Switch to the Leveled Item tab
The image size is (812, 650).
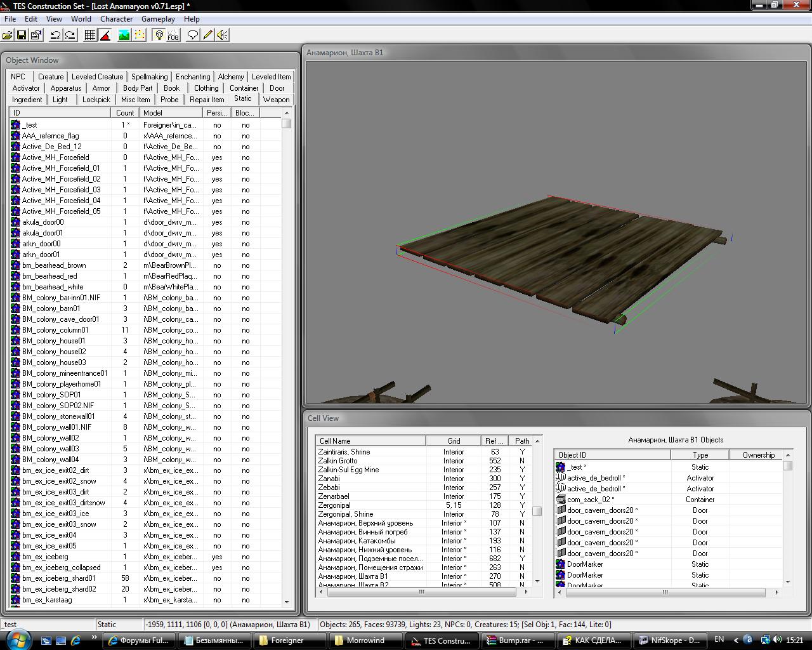pos(272,77)
